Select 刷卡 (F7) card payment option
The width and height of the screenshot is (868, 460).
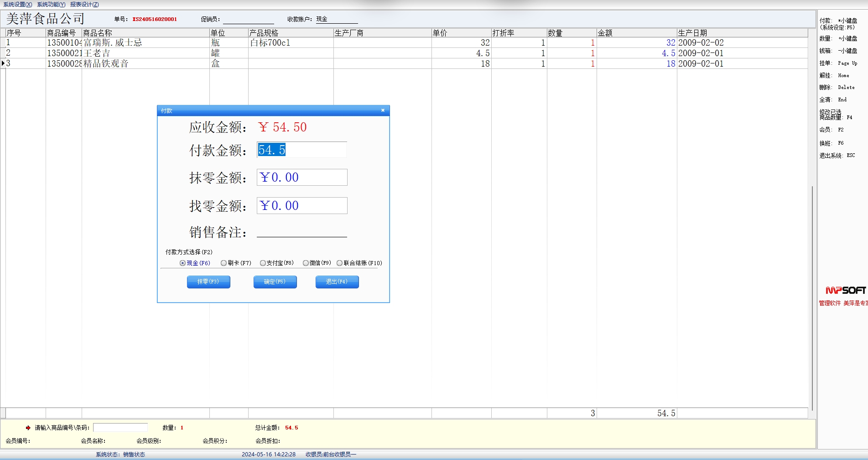coord(223,263)
